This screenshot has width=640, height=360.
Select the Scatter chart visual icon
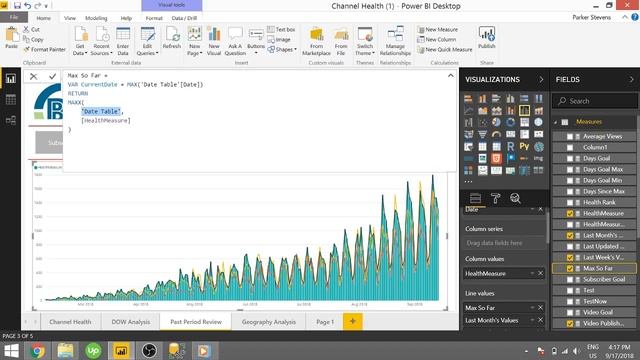[482, 122]
